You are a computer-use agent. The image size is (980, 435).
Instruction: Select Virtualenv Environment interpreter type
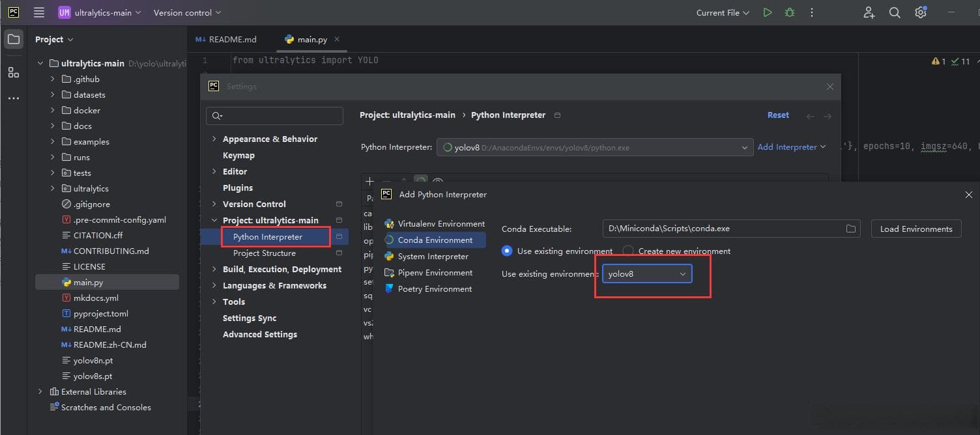[435, 224]
